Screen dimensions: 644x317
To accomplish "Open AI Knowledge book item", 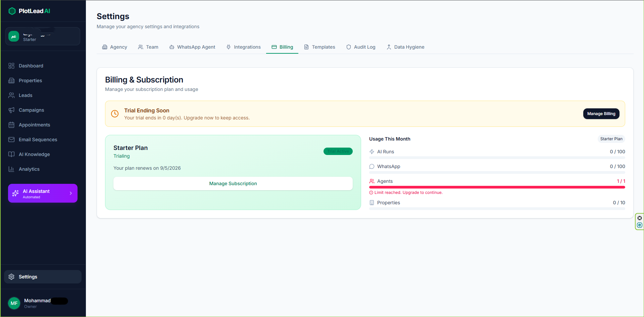I will (43, 154).
